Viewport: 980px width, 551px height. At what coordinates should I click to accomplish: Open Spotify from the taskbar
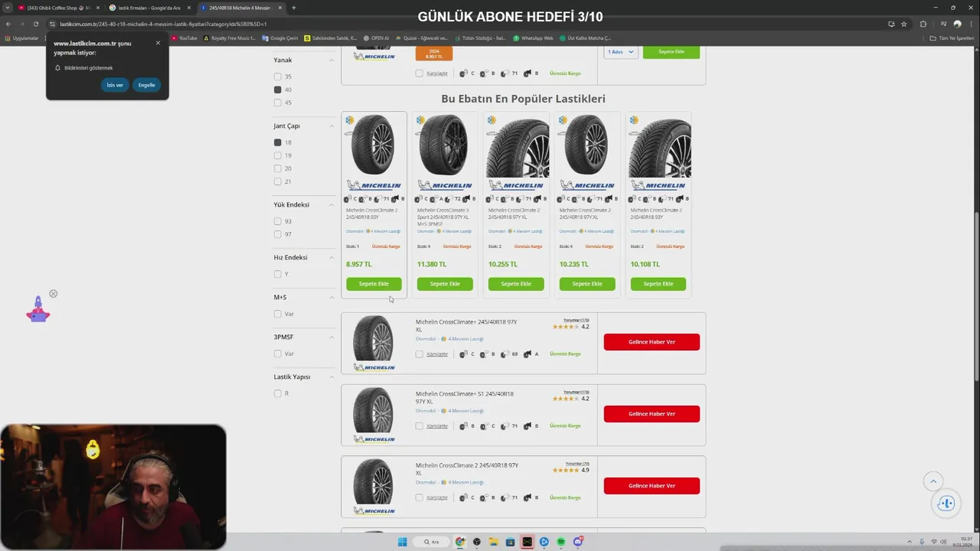[561, 542]
